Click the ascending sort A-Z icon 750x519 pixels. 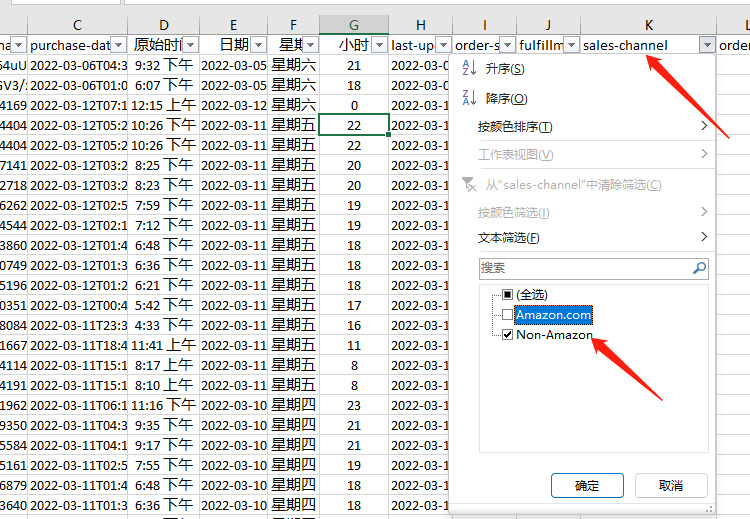(469, 68)
